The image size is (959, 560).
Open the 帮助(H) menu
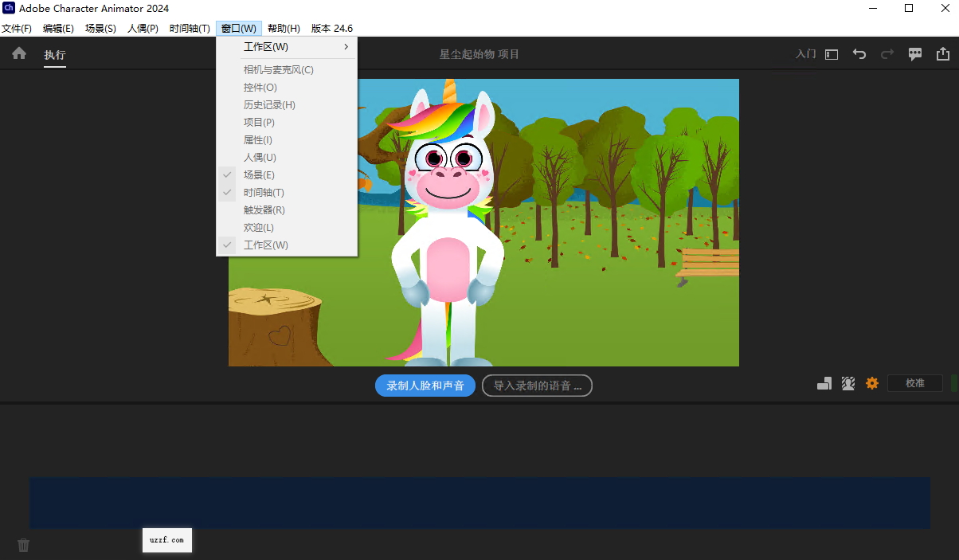(x=283, y=28)
